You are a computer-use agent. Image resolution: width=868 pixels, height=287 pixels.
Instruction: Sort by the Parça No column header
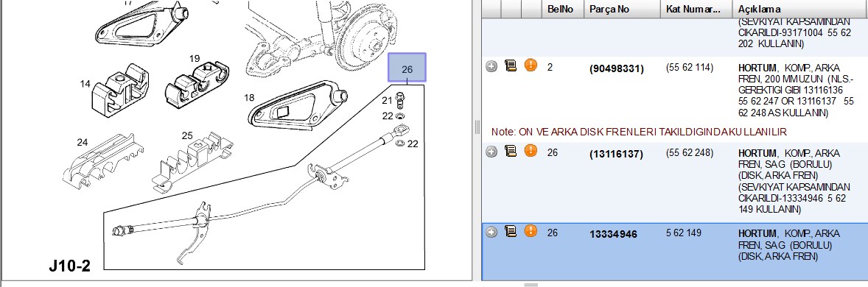(x=622, y=9)
